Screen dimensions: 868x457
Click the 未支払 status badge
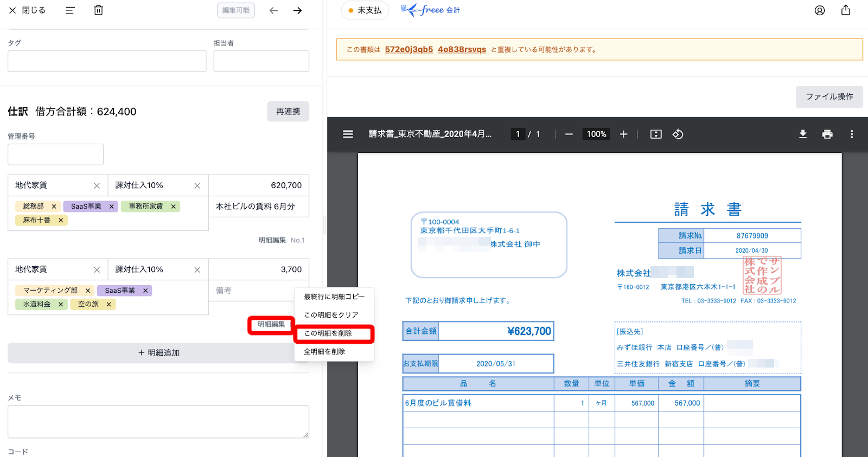pyautogui.click(x=365, y=10)
